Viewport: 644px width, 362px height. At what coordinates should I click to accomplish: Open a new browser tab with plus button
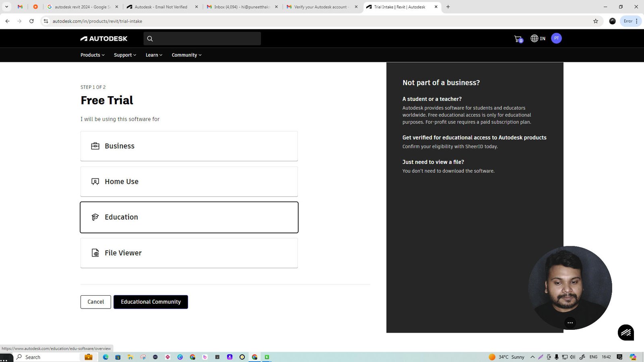(x=448, y=7)
